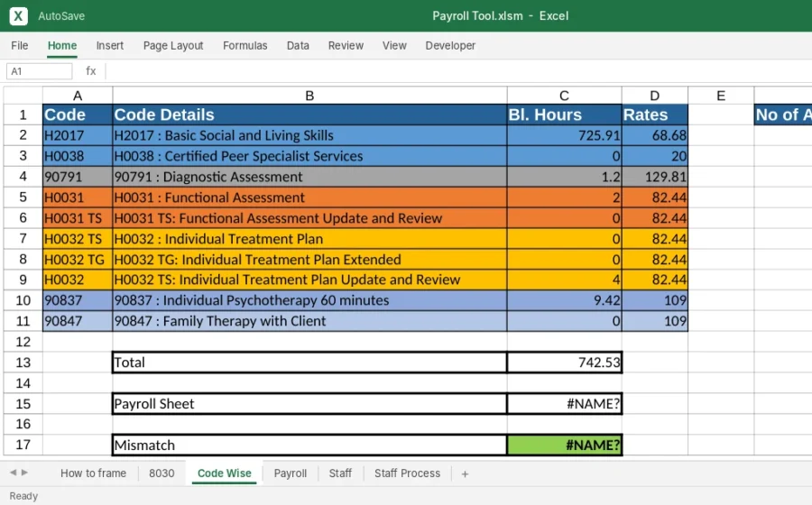Image resolution: width=812 pixels, height=505 pixels.
Task: Select the Bl. Hours header cell
Action: click(565, 115)
